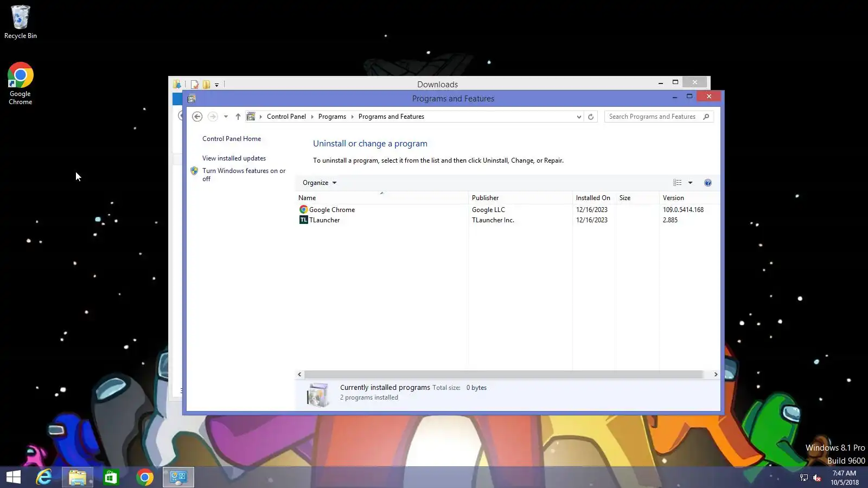Click the horizontal scrollbar thumb
868x488 pixels.
504,374
